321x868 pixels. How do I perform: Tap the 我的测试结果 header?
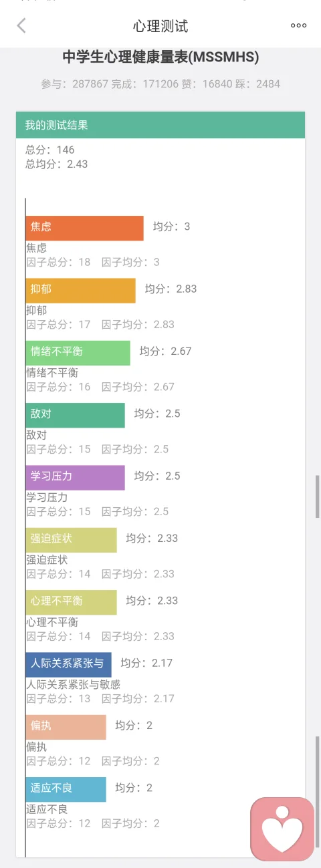click(160, 125)
